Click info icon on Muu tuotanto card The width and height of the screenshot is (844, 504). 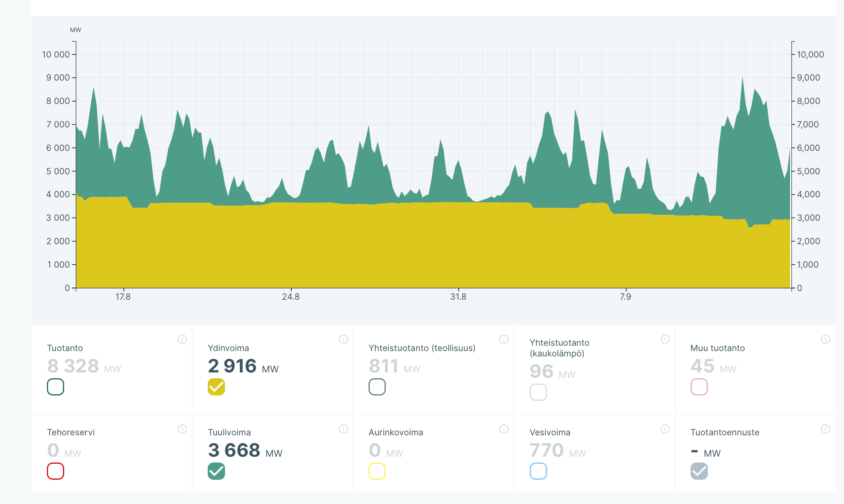pyautogui.click(x=825, y=339)
